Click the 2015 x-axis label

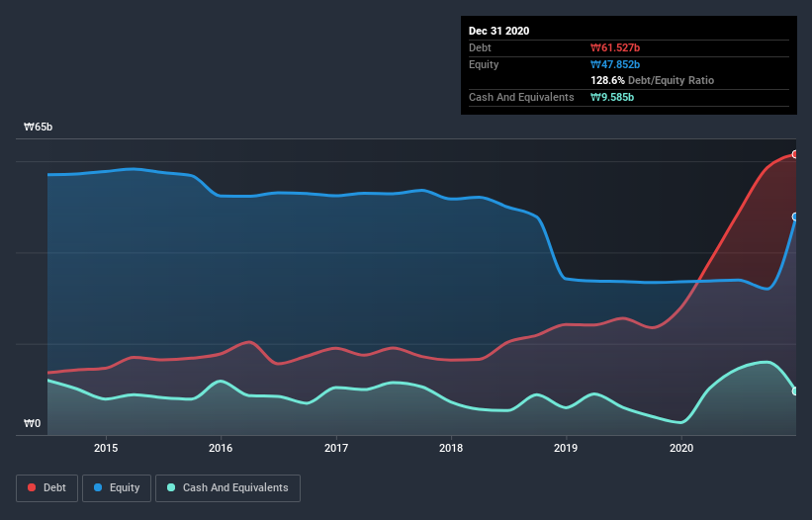point(106,448)
